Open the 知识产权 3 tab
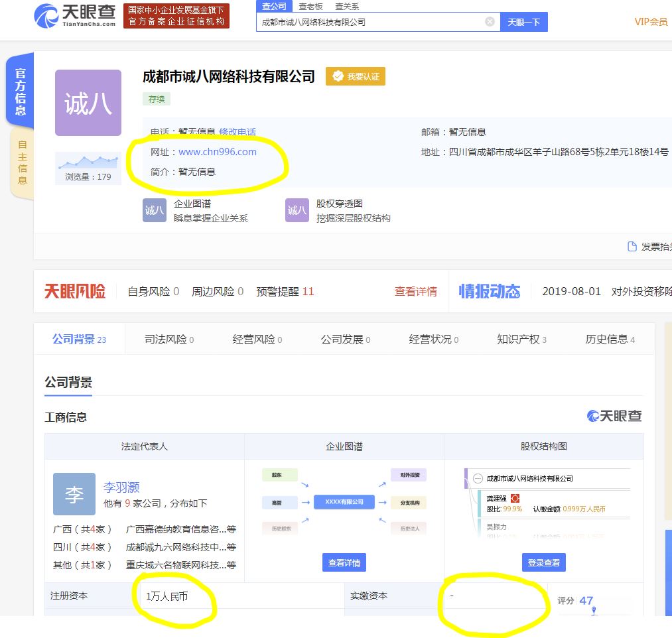672x638 pixels. (521, 340)
